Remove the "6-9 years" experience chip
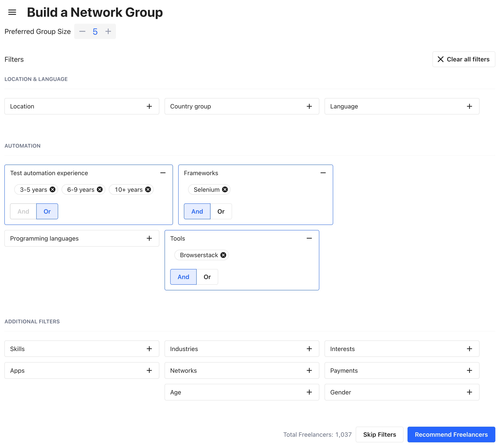 point(100,189)
